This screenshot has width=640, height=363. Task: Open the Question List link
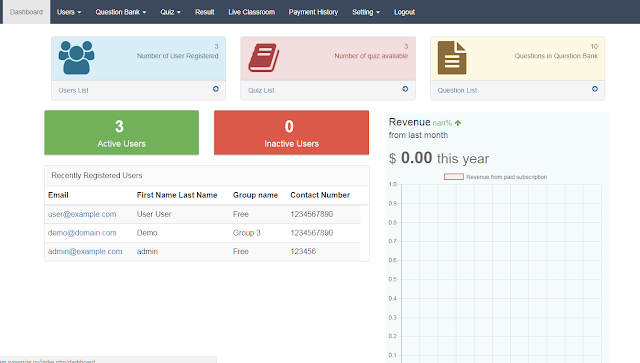pos(457,90)
